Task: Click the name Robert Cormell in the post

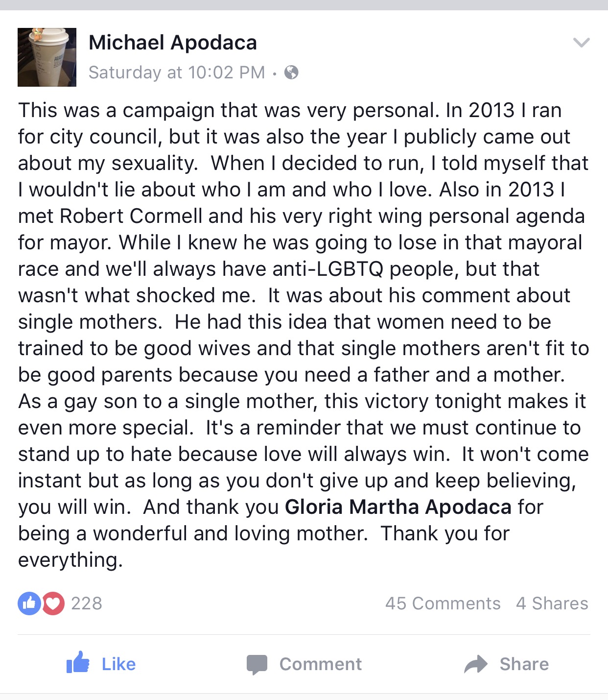Action: click(x=131, y=216)
